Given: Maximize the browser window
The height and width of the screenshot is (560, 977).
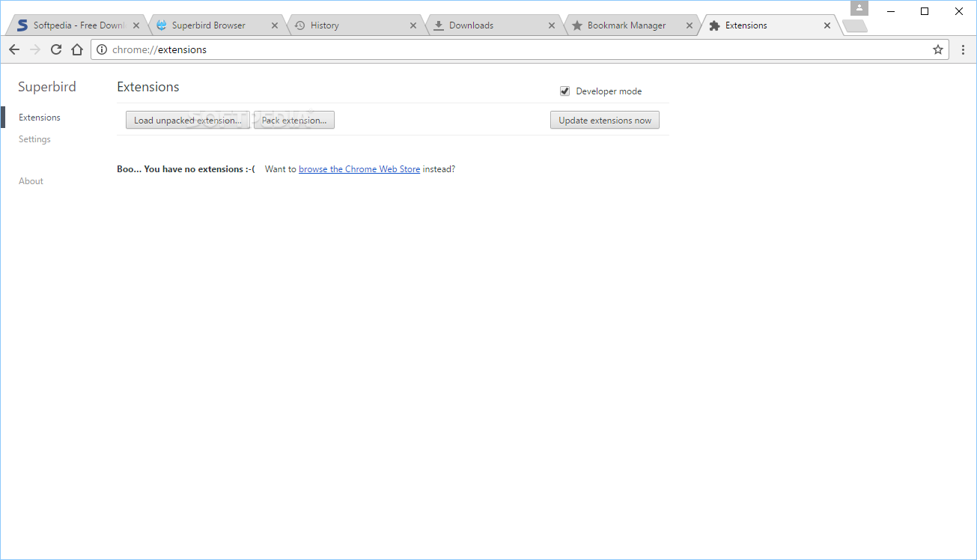Looking at the screenshot, I should point(925,11).
